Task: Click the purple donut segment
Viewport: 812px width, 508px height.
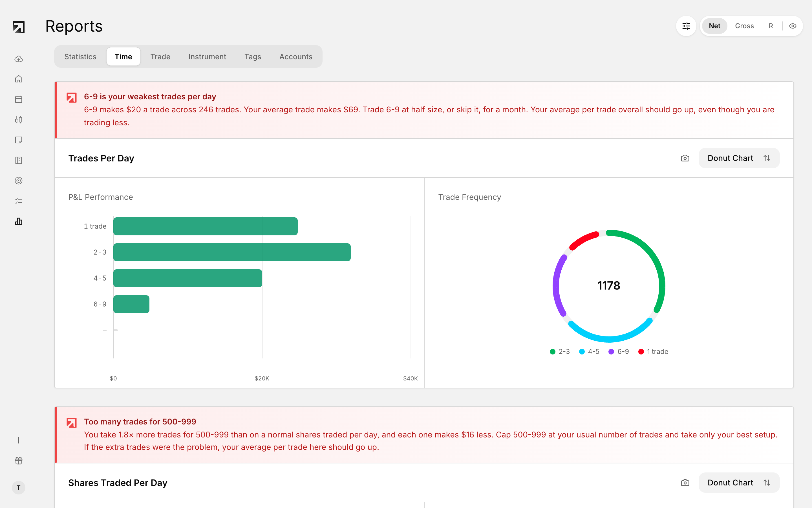Action: point(556,286)
